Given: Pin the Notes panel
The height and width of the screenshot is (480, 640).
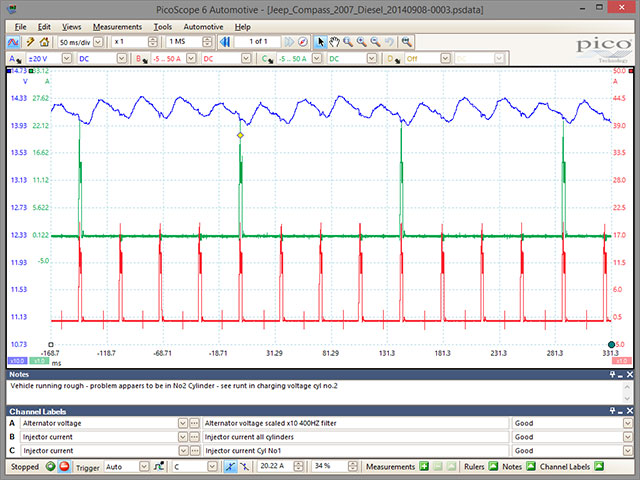Looking at the screenshot, I should (x=612, y=374).
